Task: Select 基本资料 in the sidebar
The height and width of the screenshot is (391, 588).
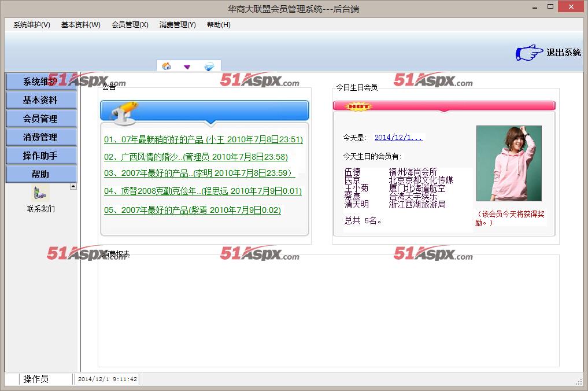Action: tap(41, 100)
